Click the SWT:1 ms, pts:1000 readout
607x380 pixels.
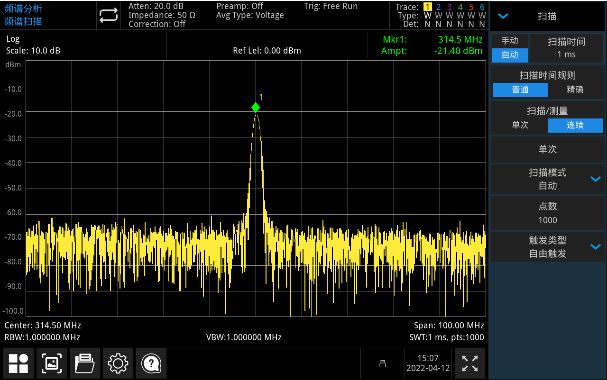click(x=447, y=337)
